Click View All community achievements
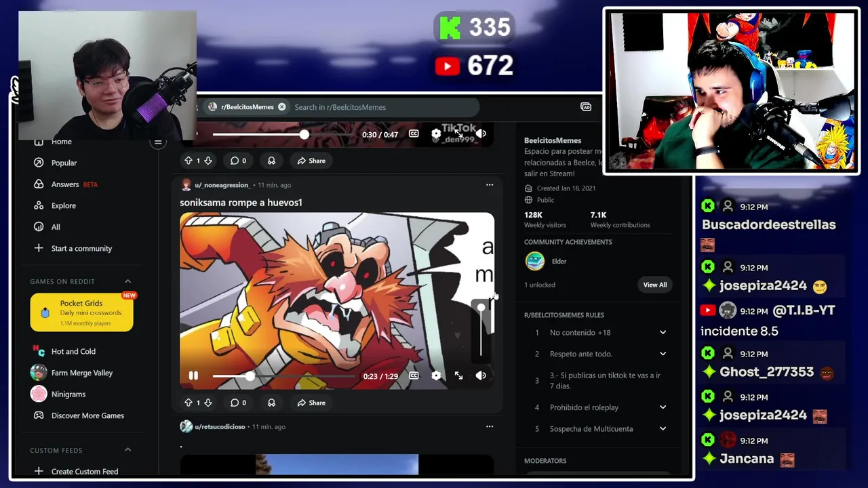The height and width of the screenshot is (488, 868). 655,285
